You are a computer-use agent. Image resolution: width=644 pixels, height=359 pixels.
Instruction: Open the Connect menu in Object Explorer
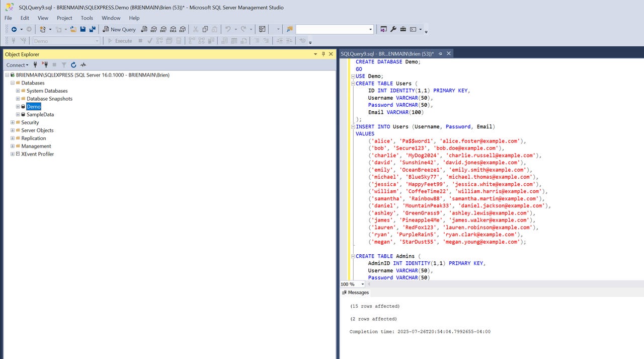17,65
